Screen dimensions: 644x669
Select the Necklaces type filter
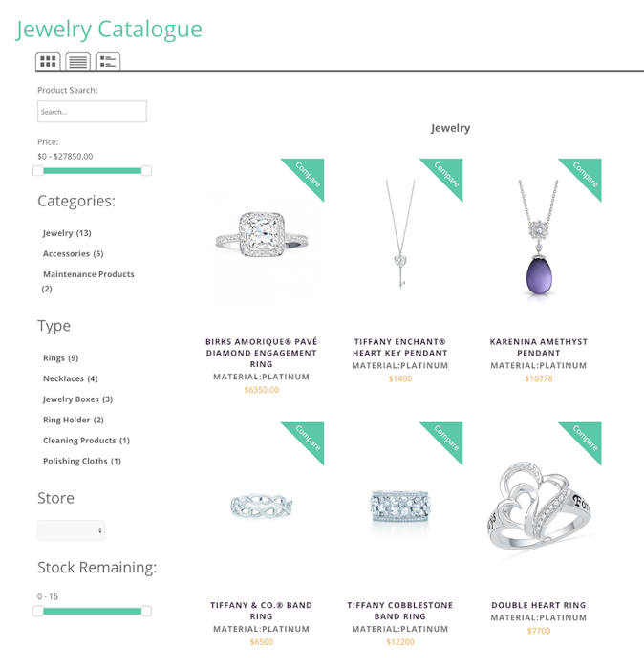(x=70, y=378)
